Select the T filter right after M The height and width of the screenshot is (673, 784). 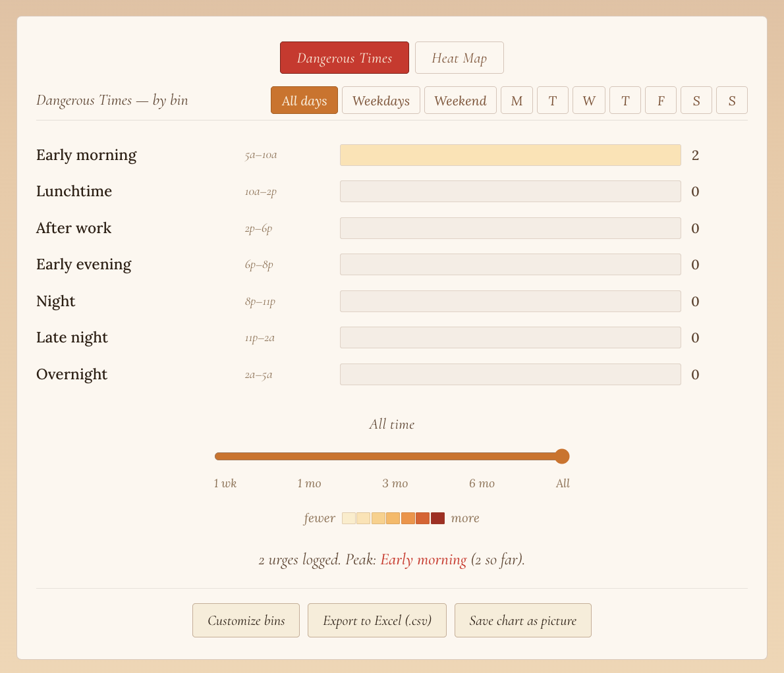(553, 101)
